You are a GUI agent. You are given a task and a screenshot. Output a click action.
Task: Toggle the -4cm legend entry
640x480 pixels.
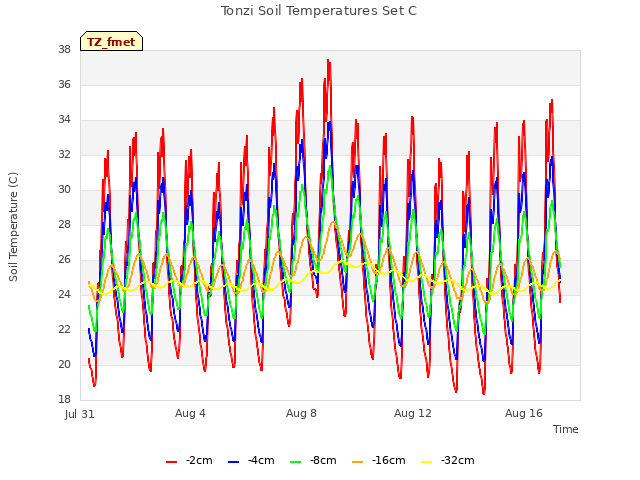251,461
